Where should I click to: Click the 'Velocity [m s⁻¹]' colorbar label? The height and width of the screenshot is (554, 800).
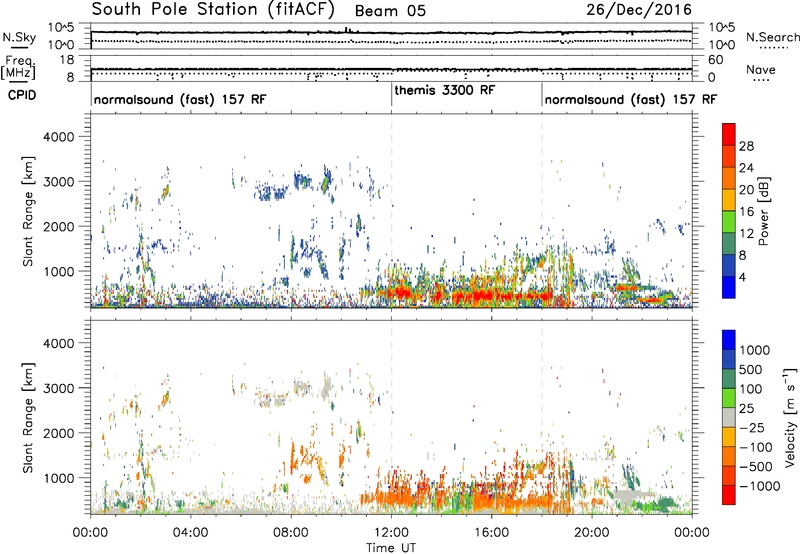pyautogui.click(x=790, y=417)
